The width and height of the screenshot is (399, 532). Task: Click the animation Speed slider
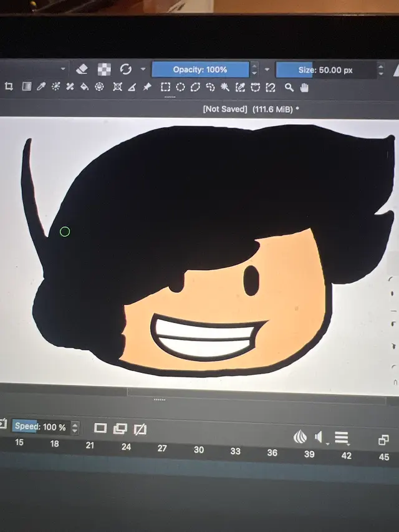(41, 427)
